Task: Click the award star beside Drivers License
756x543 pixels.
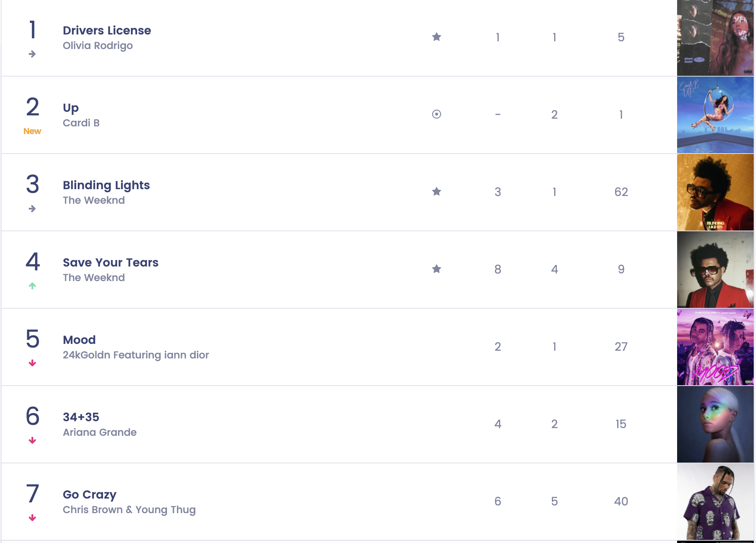Action: tap(436, 37)
